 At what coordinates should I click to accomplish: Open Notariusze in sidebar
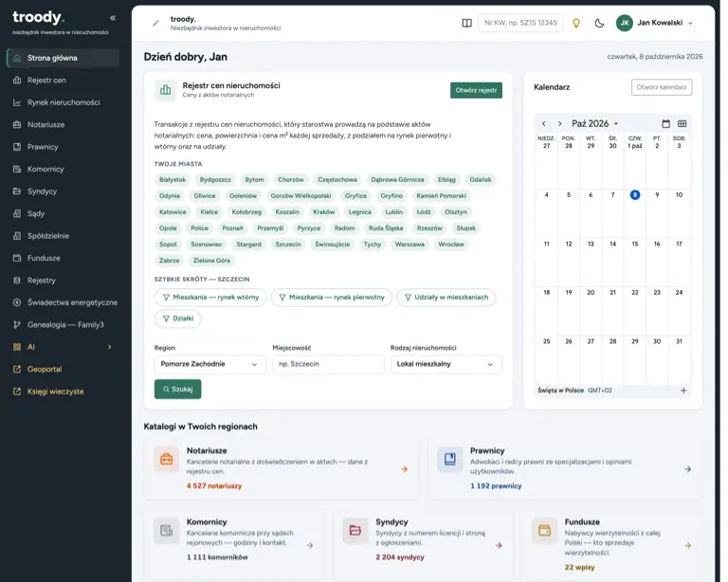(64, 125)
